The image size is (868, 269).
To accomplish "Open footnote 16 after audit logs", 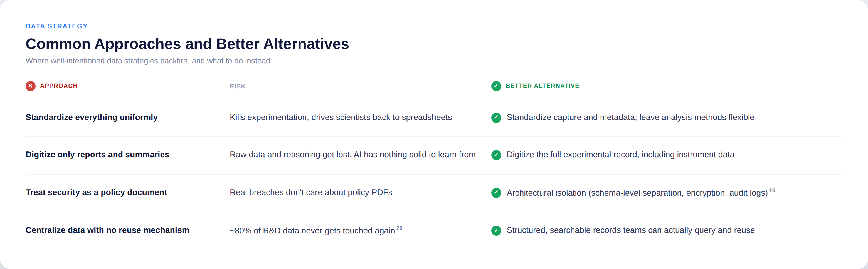I will coord(772,191).
